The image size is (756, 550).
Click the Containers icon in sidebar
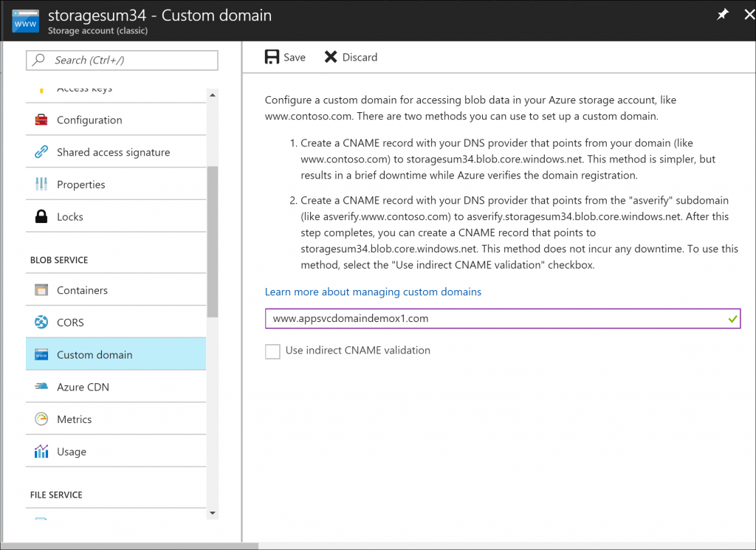pyautogui.click(x=41, y=290)
